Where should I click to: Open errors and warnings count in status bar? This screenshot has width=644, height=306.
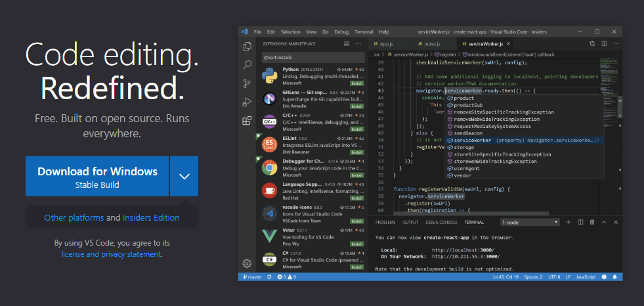coord(287,277)
